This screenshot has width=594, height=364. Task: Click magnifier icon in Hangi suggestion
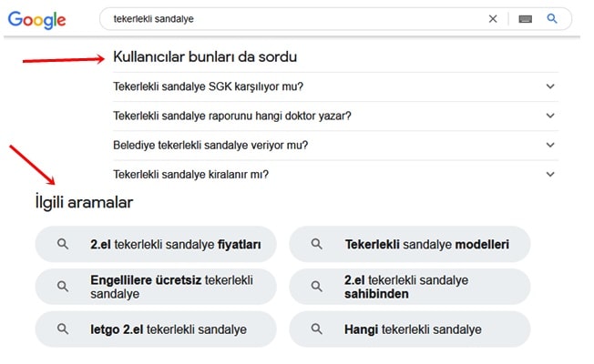pyautogui.click(x=317, y=329)
